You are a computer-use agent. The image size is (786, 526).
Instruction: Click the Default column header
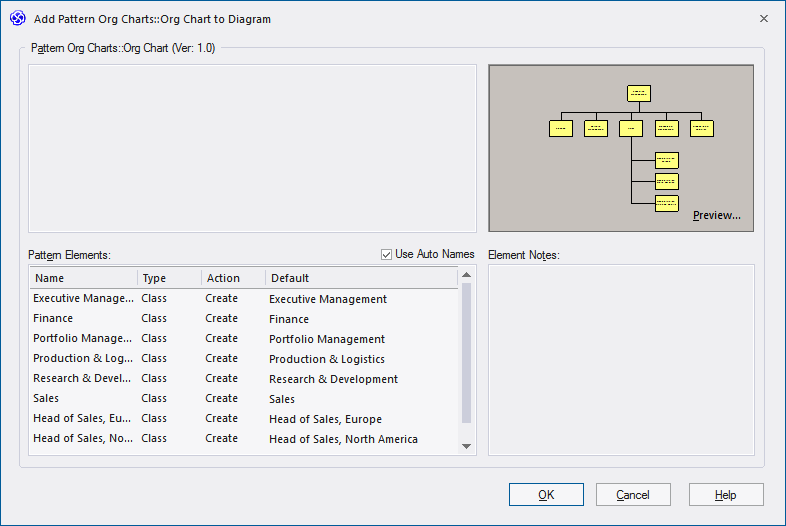(x=360, y=278)
